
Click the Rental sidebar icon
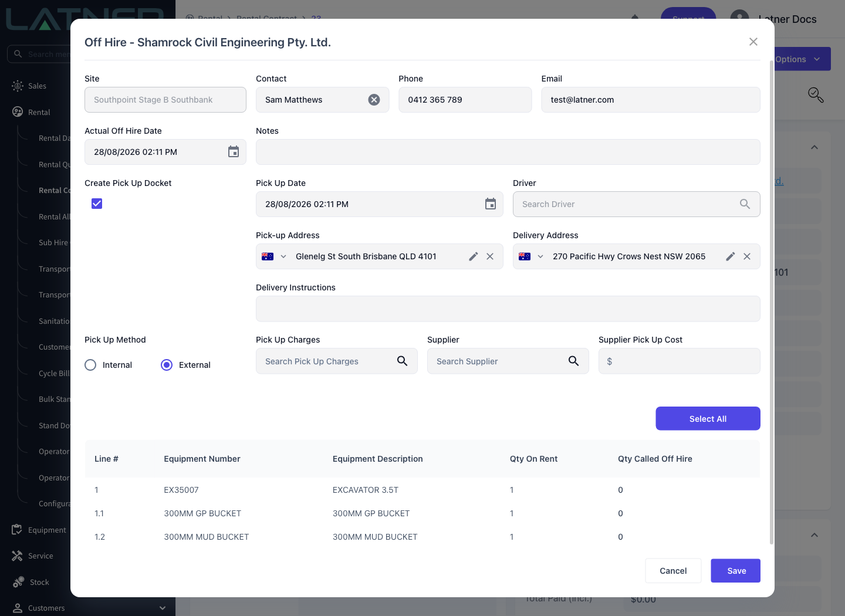(18, 112)
